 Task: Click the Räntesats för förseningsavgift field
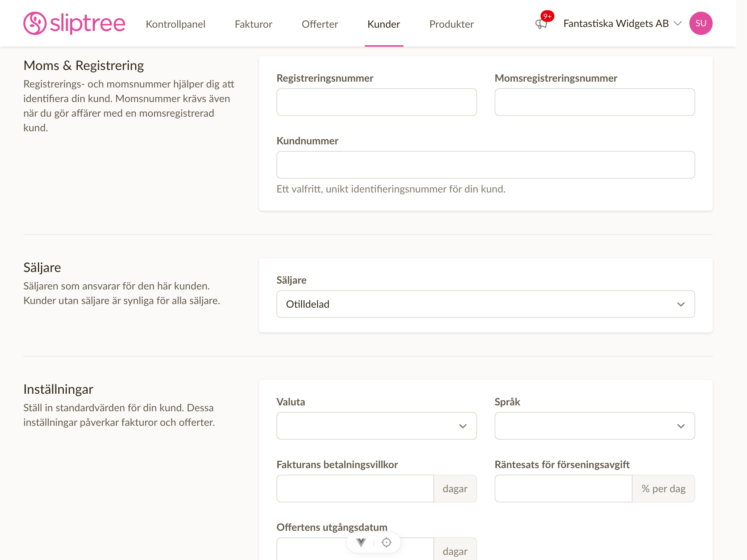coord(563,489)
